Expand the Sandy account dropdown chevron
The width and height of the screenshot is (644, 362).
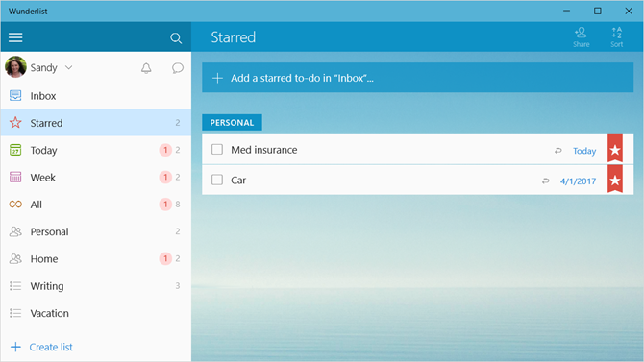pos(68,67)
